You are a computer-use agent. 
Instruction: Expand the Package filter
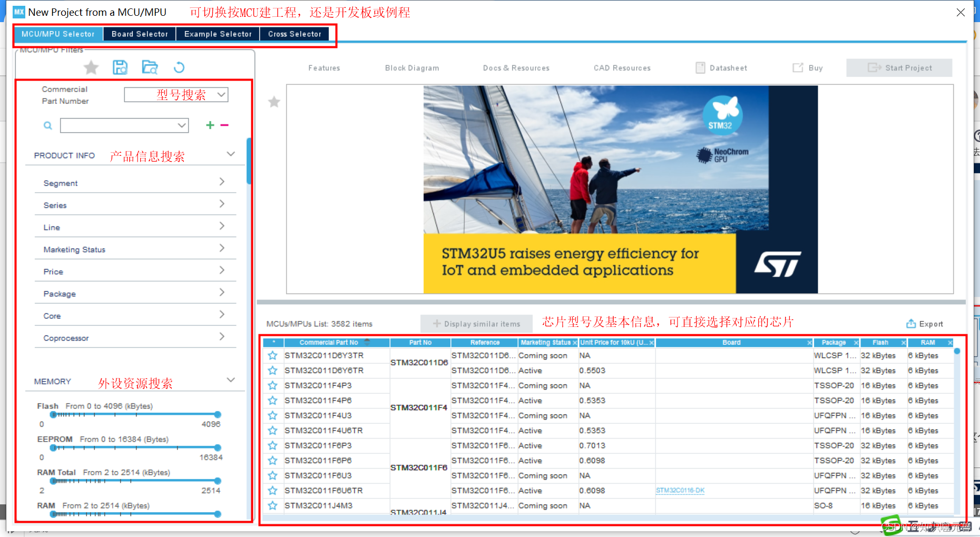(222, 292)
